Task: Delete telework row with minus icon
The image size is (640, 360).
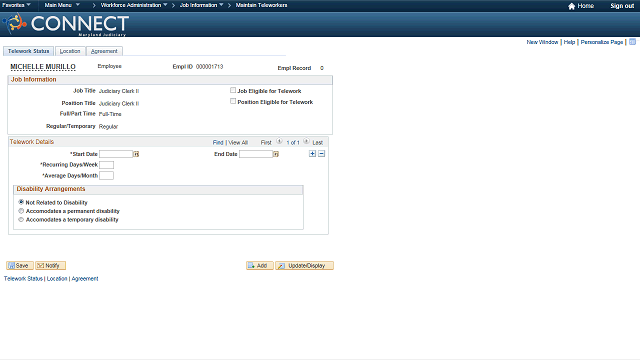Action: pyautogui.click(x=322, y=153)
